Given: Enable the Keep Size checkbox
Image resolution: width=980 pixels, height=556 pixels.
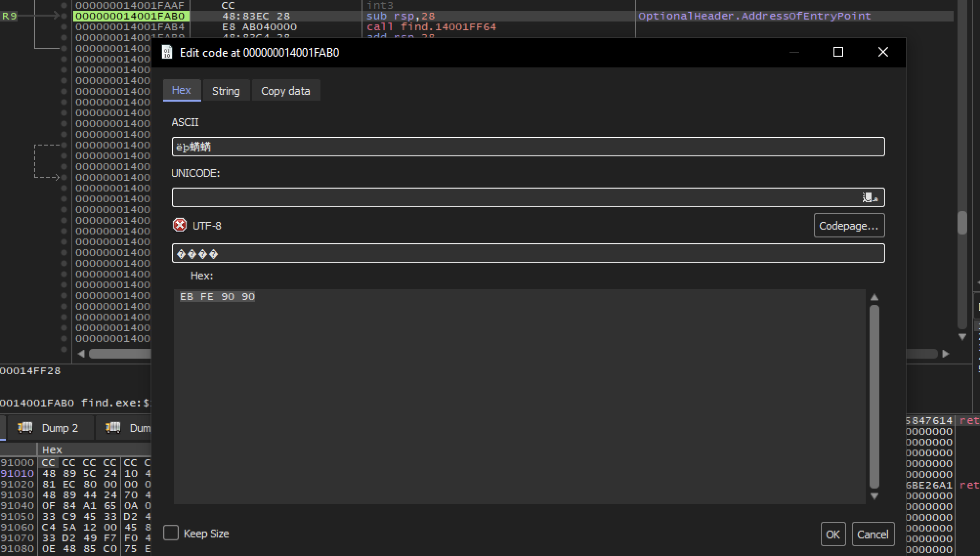Looking at the screenshot, I should [x=171, y=533].
